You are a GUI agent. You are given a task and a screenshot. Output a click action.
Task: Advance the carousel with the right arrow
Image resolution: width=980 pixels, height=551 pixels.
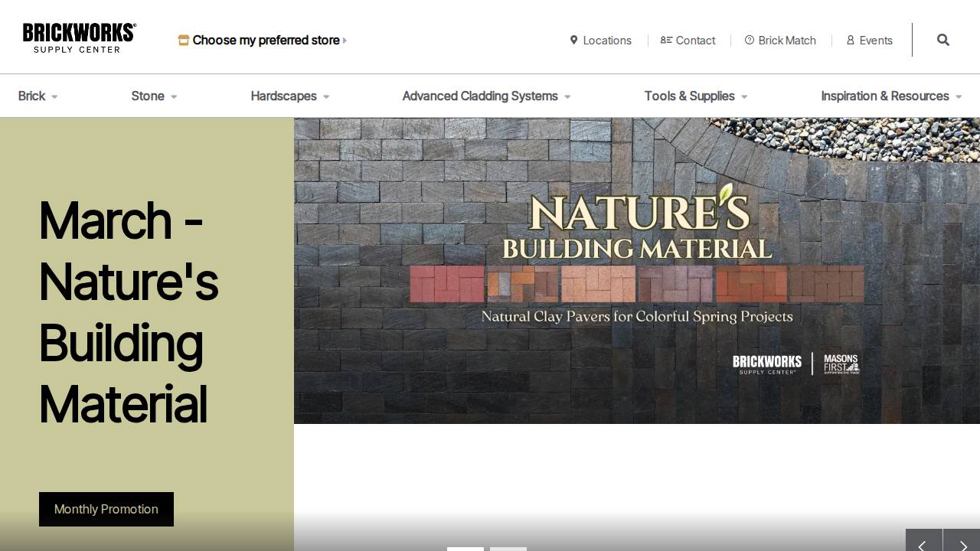962,546
